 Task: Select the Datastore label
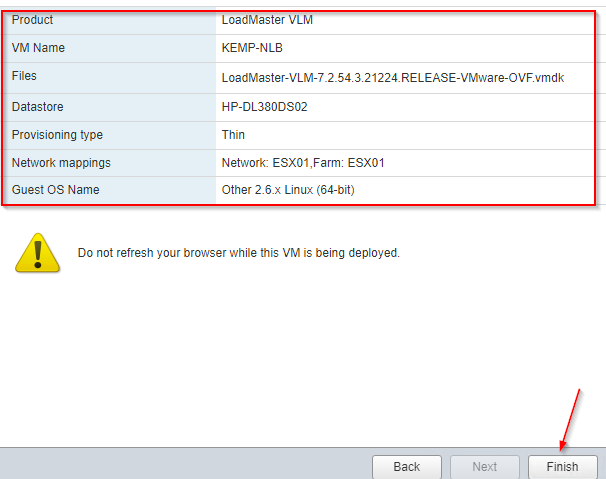[37, 107]
